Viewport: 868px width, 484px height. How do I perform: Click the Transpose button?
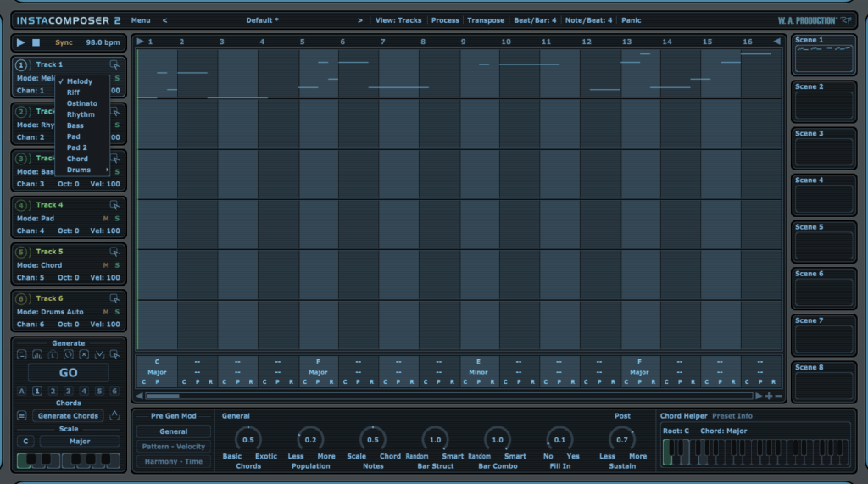[x=486, y=20]
